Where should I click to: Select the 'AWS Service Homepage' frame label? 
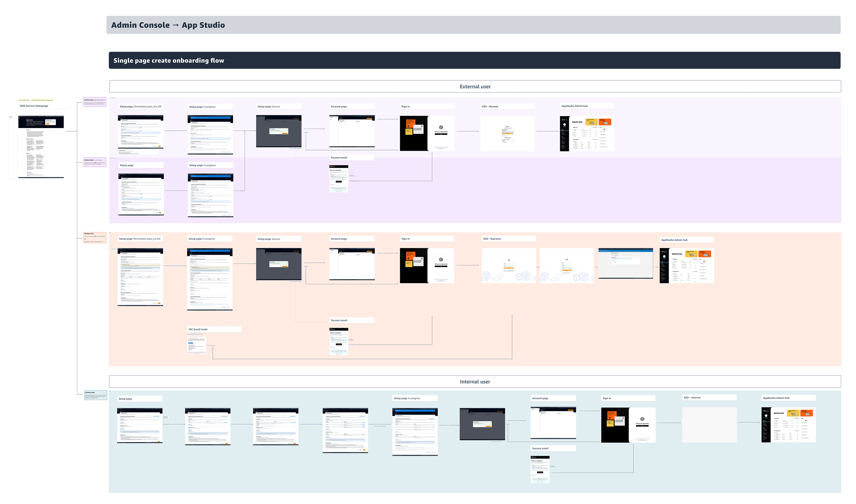click(34, 106)
